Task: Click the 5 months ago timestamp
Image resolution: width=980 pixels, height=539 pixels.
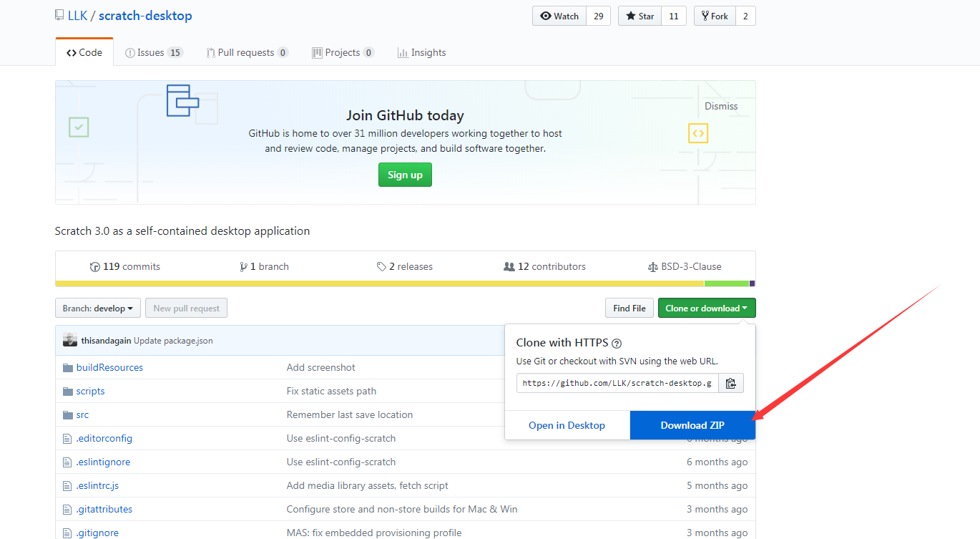Action: click(717, 485)
